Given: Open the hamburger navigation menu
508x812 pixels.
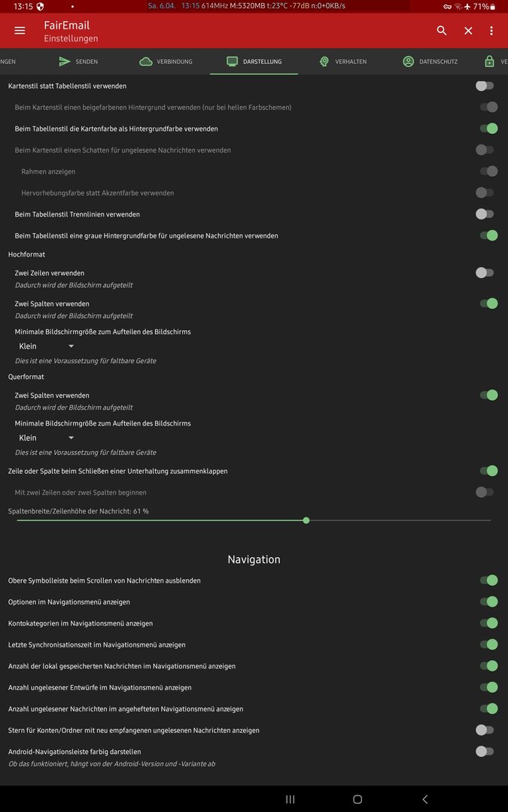Looking at the screenshot, I should [20, 31].
